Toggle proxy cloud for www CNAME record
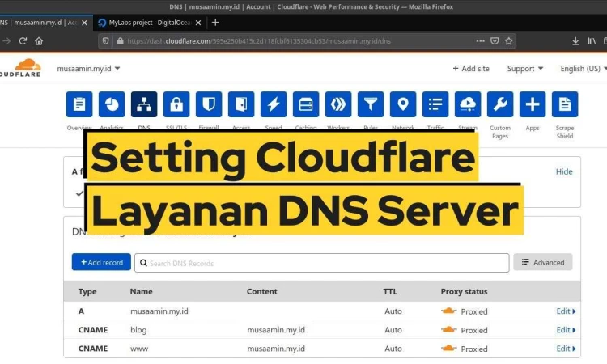Screen dimensions: 607x364 point(448,348)
